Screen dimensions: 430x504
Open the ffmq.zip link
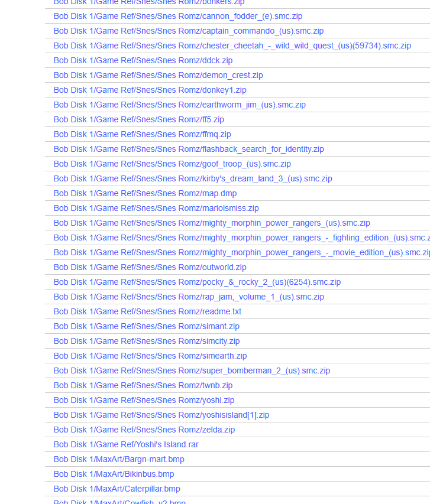[143, 134]
